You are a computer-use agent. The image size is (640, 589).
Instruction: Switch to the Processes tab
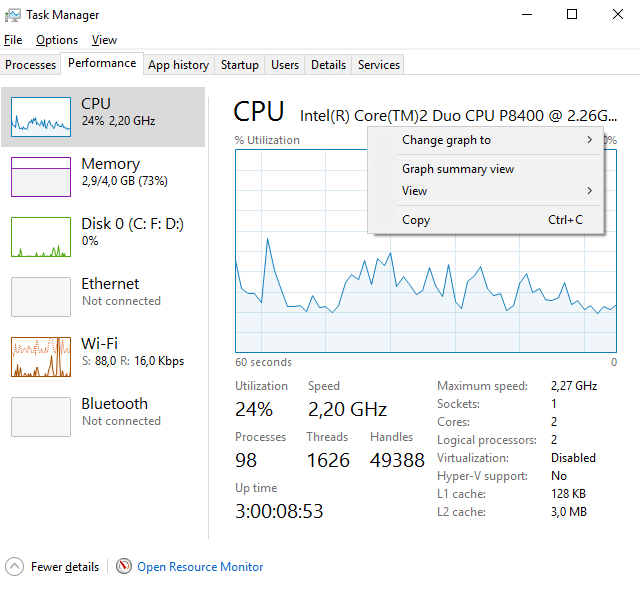tap(31, 65)
